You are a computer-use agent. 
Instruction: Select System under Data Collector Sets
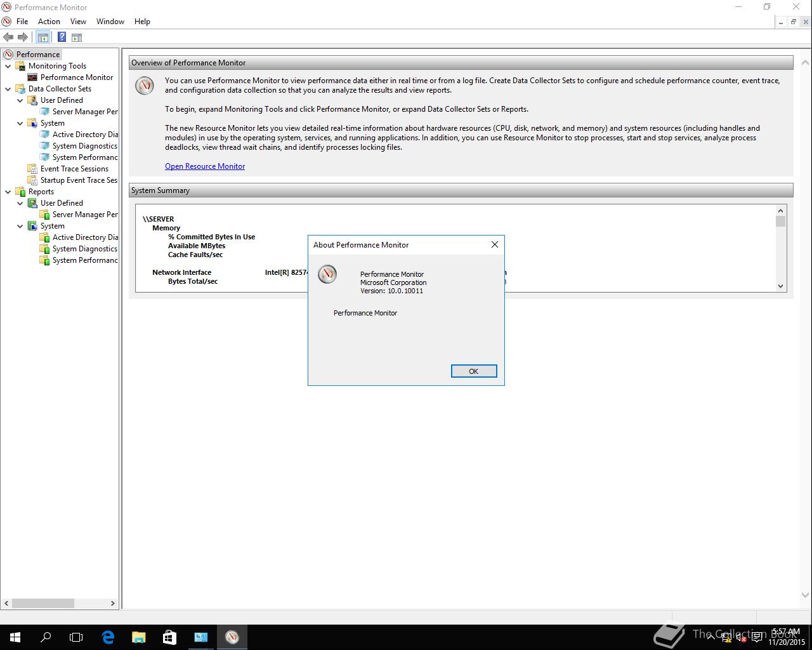pyautogui.click(x=52, y=123)
